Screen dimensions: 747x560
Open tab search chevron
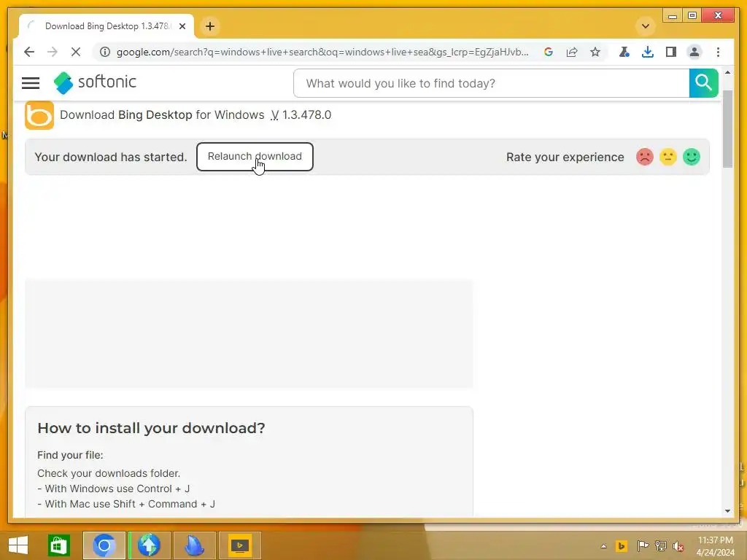pyautogui.click(x=646, y=26)
